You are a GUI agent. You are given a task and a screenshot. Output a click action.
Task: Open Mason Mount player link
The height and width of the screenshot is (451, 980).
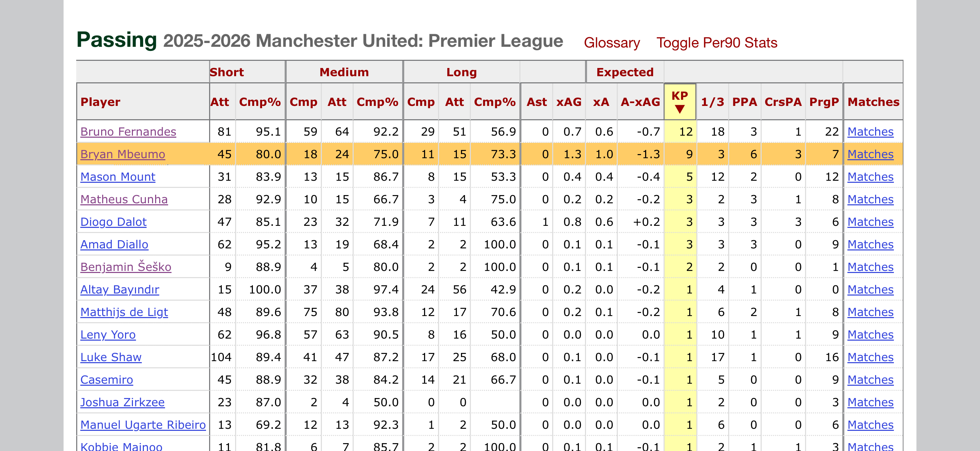[118, 177]
